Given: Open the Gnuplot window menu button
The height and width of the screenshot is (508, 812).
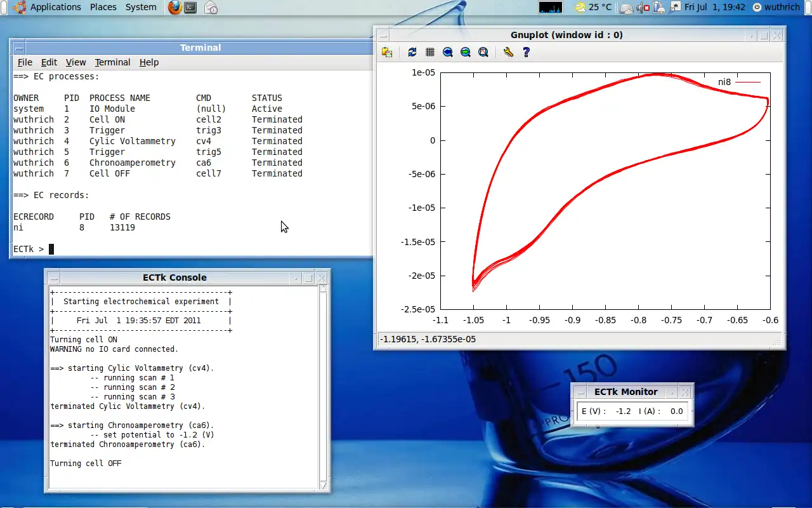Looking at the screenshot, I should [383, 35].
